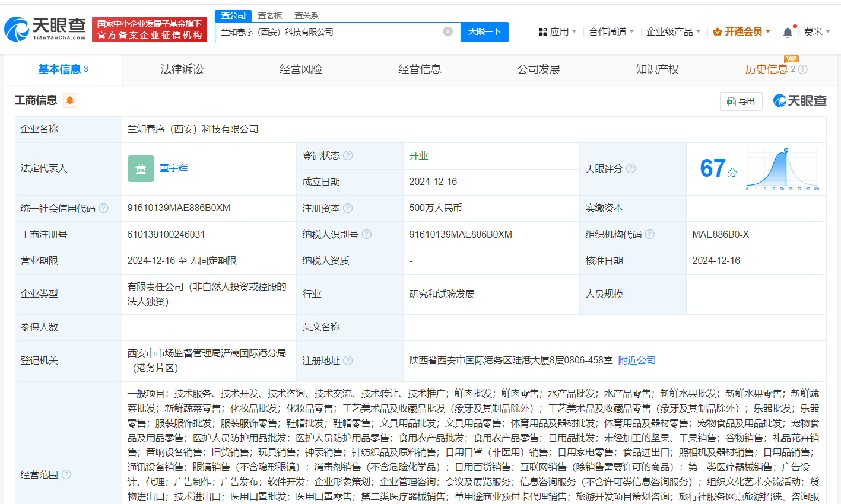Open notifications bell icon
The height and width of the screenshot is (504, 841).
coord(788,32)
